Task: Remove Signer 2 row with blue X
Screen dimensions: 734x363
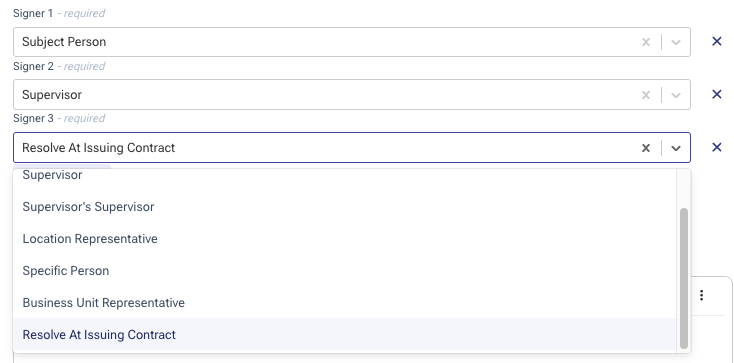Action: (716, 95)
